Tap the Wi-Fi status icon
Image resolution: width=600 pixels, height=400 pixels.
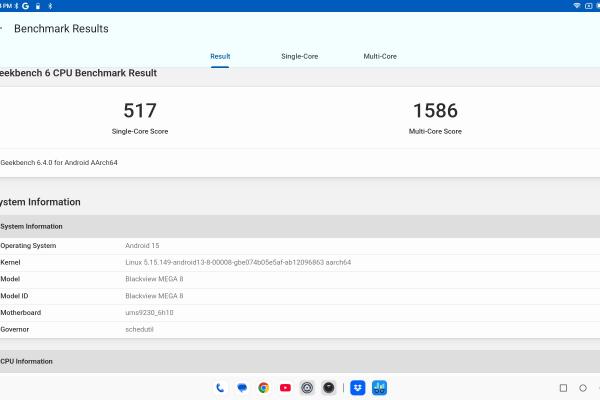pos(576,6)
